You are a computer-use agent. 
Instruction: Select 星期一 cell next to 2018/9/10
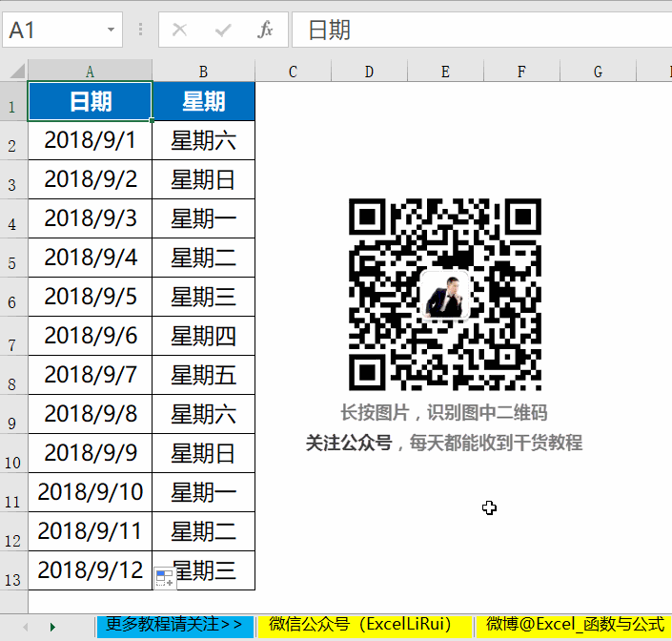[204, 492]
